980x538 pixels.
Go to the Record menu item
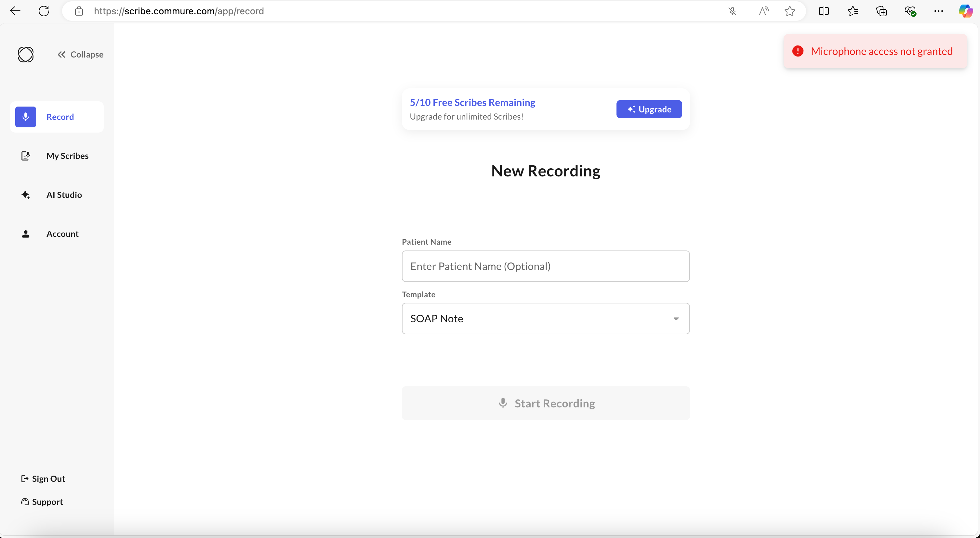tap(57, 117)
